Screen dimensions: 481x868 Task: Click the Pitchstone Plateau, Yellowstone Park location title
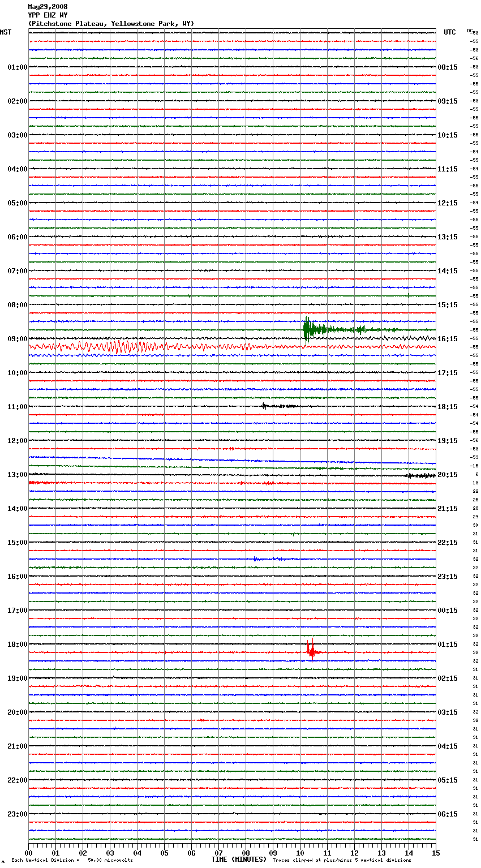point(111,24)
